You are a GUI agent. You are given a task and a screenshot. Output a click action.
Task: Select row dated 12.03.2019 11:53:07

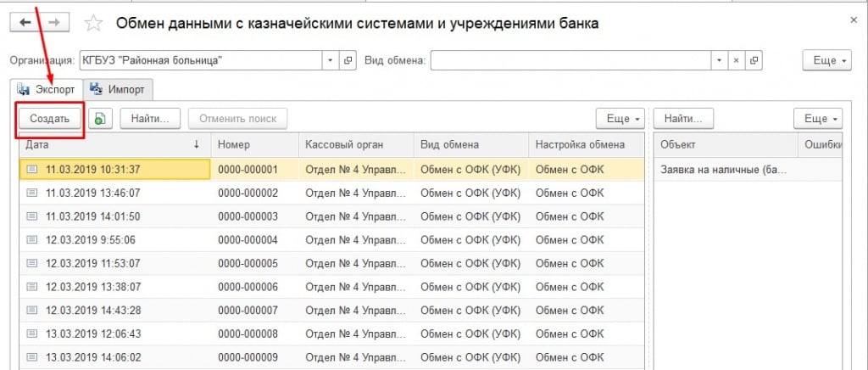pos(332,263)
